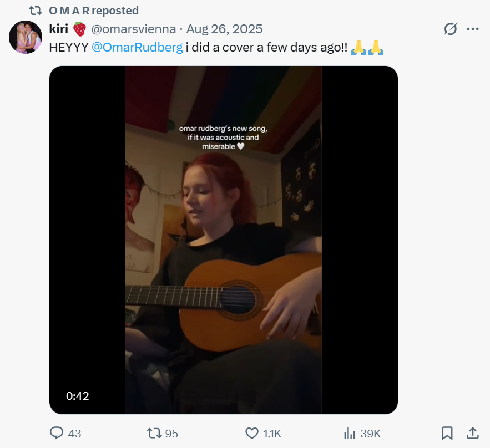
Task: Bookmark this post
Action: [x=447, y=433]
